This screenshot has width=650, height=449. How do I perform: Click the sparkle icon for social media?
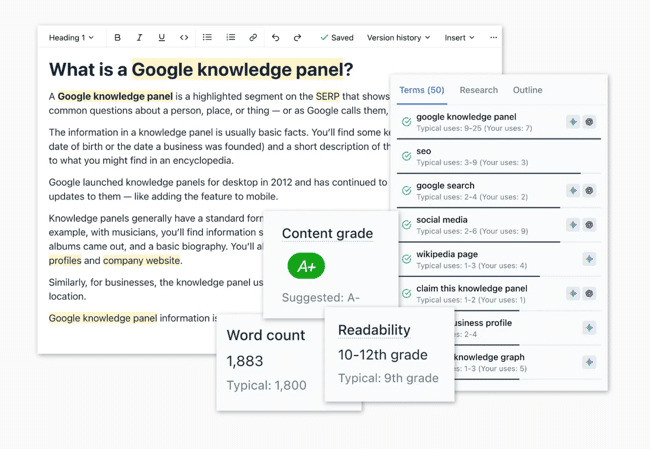point(573,225)
